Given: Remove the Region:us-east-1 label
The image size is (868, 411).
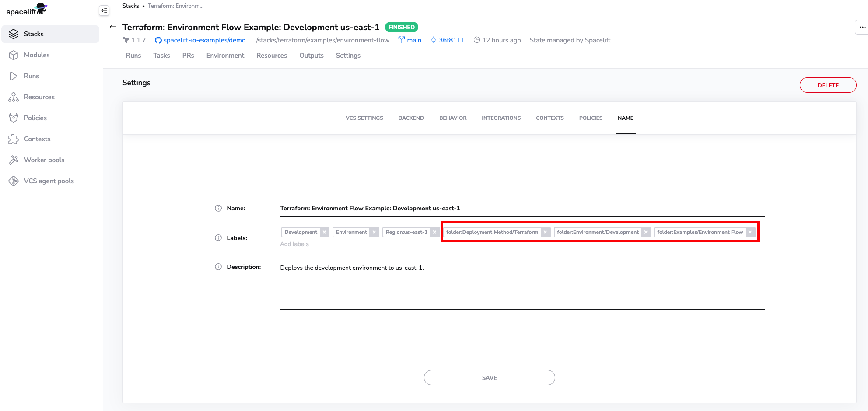Looking at the screenshot, I should (434, 232).
